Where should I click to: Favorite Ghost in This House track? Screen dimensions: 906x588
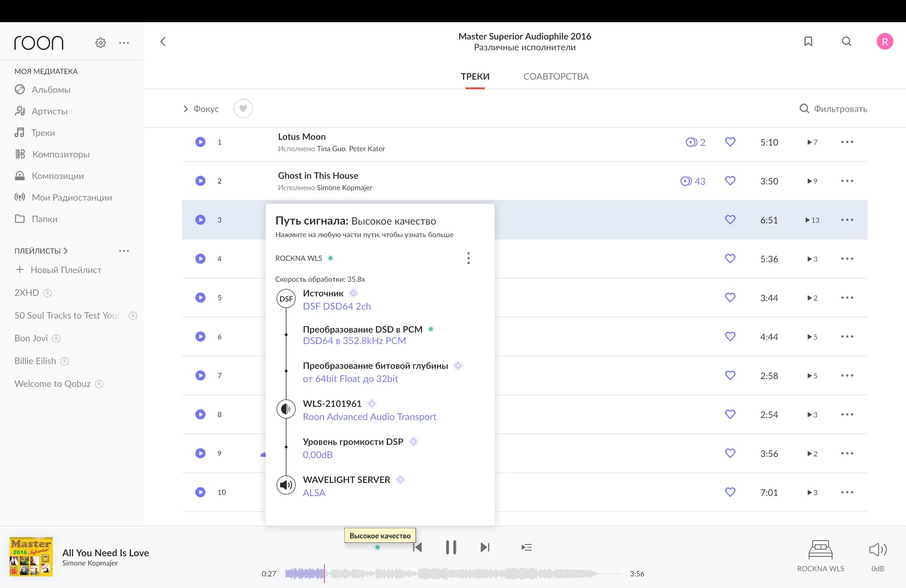tap(730, 181)
